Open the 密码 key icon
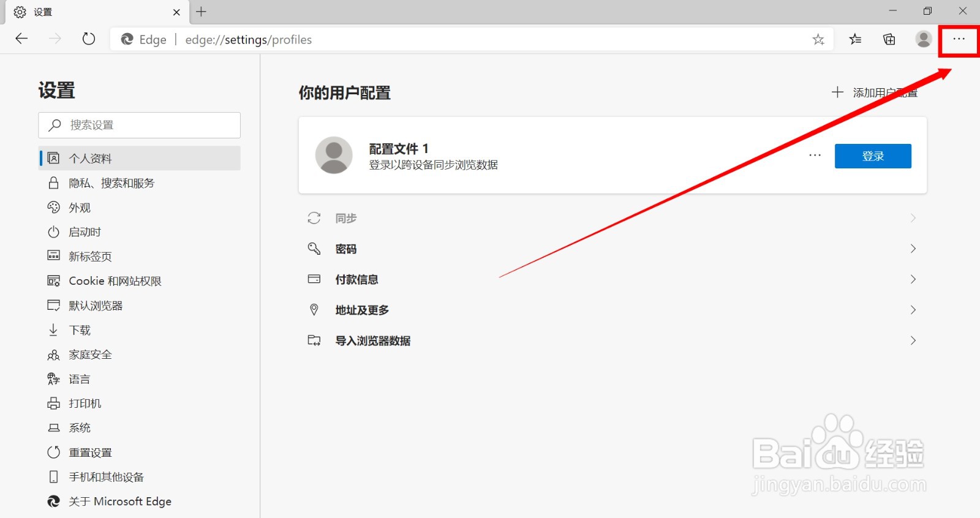980x518 pixels. point(314,249)
